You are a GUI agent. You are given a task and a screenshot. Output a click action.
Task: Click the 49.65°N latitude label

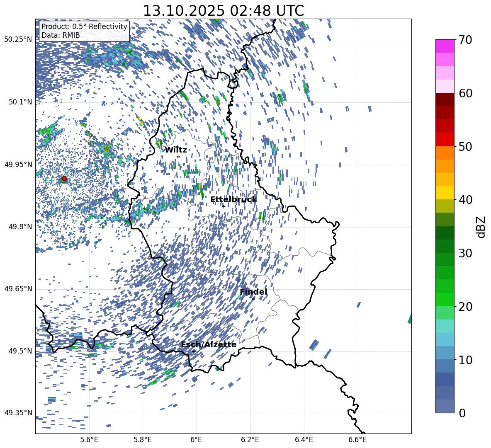pyautogui.click(x=18, y=288)
